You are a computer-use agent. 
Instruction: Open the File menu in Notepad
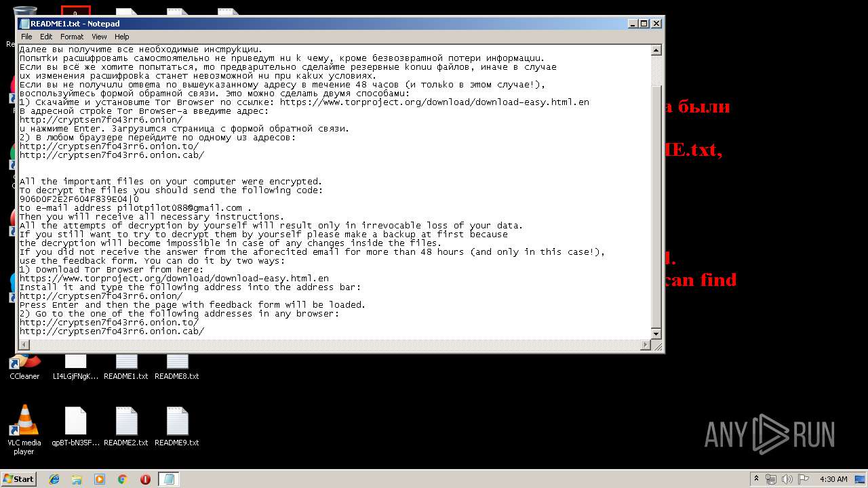coord(26,37)
